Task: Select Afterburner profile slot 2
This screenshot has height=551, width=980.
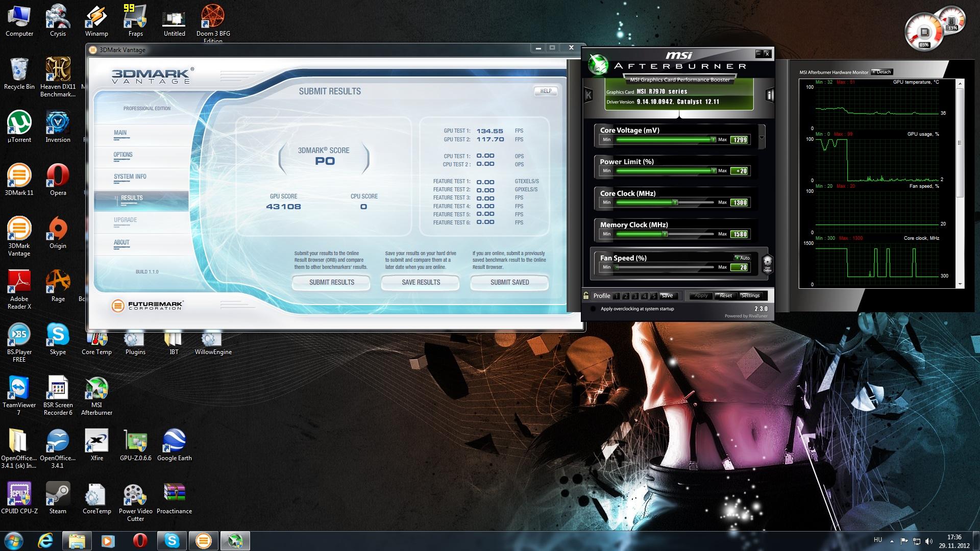Action: [x=626, y=296]
